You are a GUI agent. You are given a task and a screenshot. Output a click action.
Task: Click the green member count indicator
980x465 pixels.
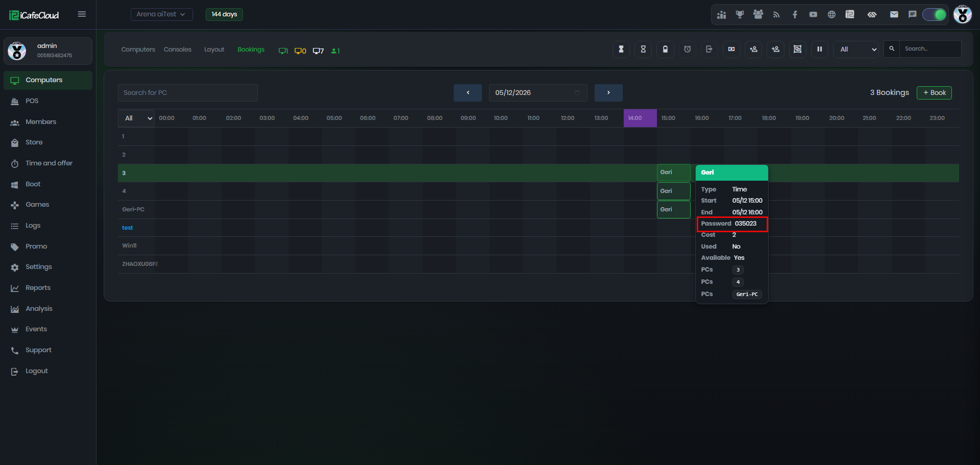point(335,51)
